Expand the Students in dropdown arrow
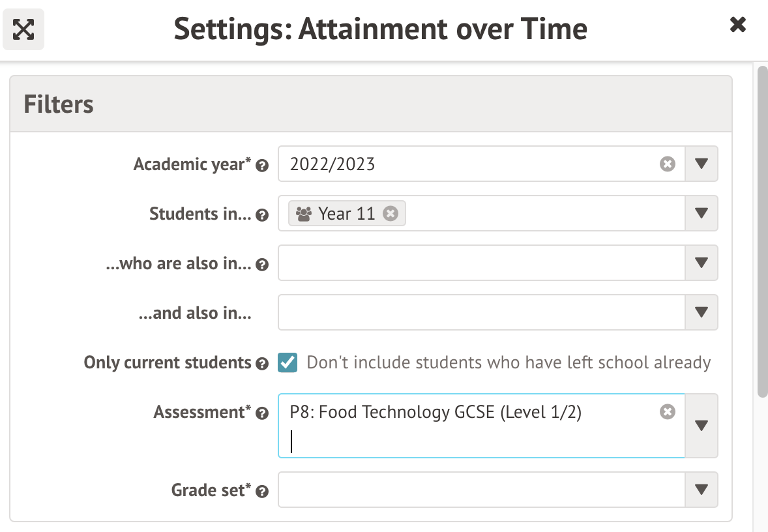Image resolution: width=768 pixels, height=532 pixels. 702,213
